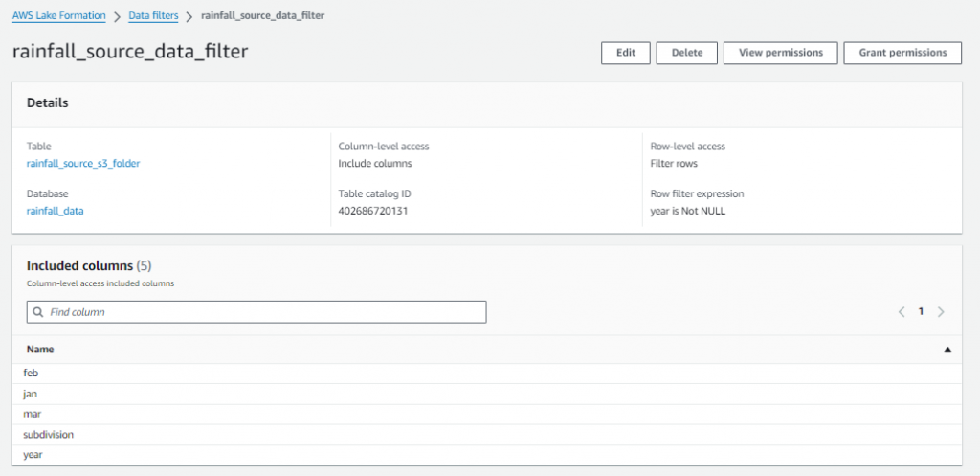Image resolution: width=980 pixels, height=476 pixels.
Task: Go to previous page of included columns
Action: [x=901, y=312]
